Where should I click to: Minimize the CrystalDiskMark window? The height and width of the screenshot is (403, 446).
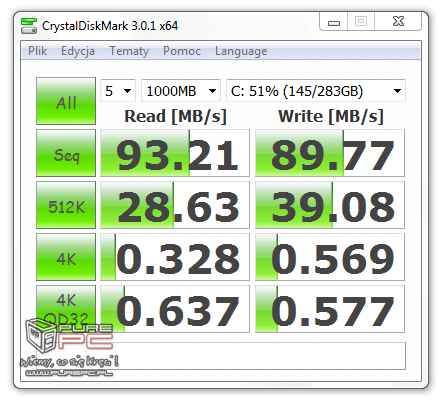334,22
